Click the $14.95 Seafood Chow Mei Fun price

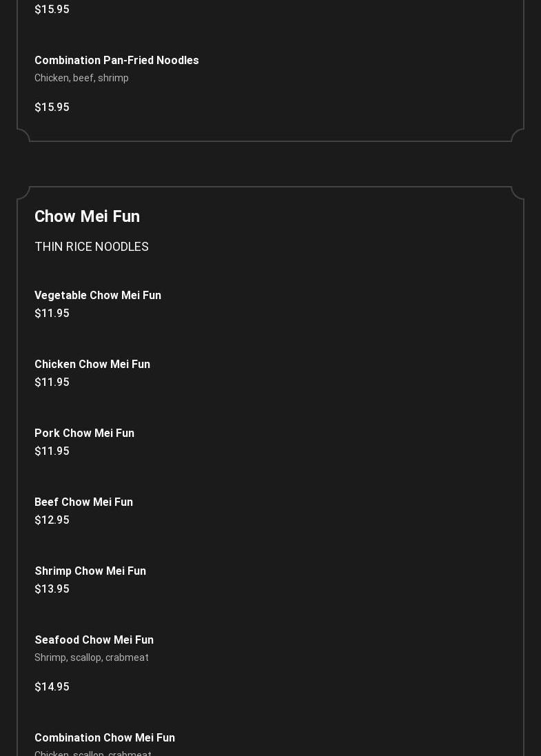(52, 686)
